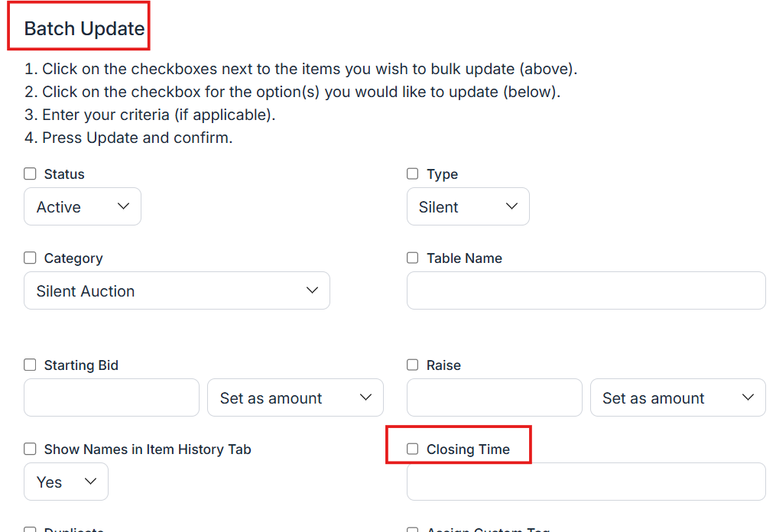Click into the Raise amount field
This screenshot has width=776, height=532.
tap(494, 398)
